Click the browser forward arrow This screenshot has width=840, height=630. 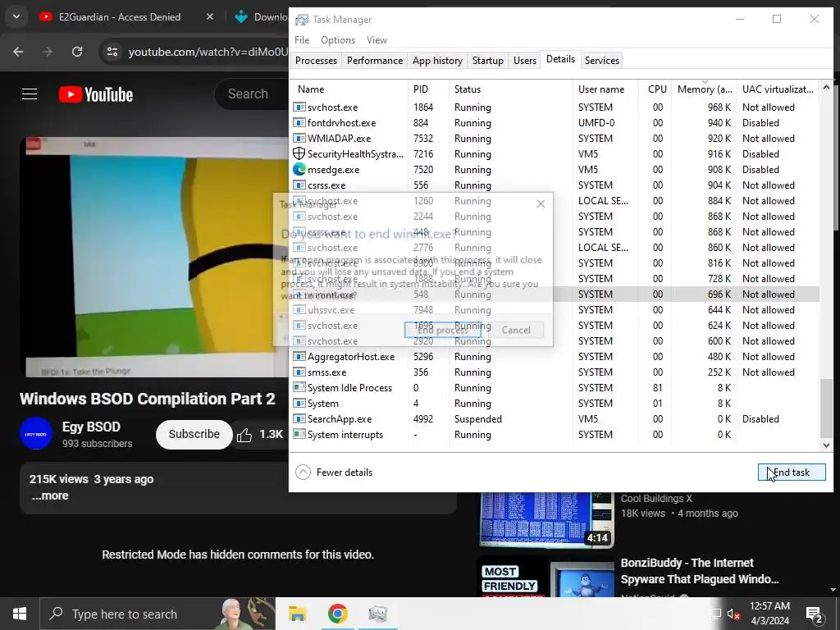tap(48, 52)
